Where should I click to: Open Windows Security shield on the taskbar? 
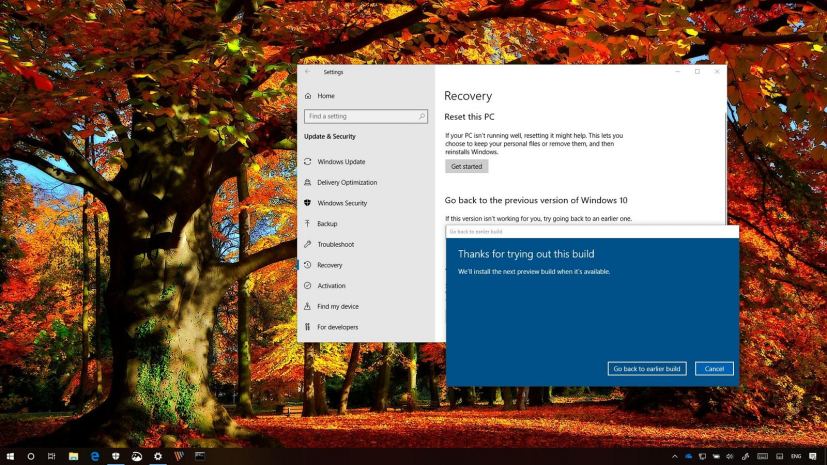point(116,456)
